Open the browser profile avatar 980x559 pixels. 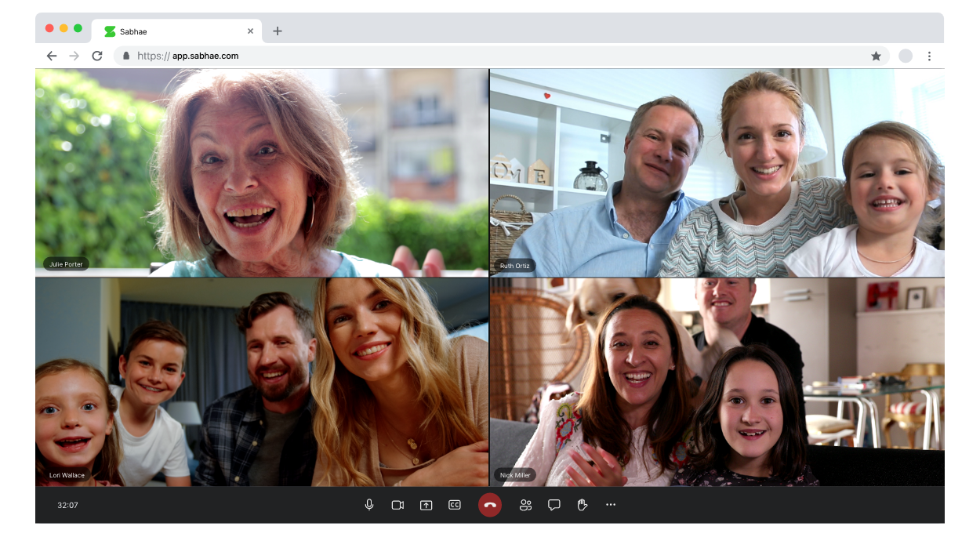tap(906, 56)
